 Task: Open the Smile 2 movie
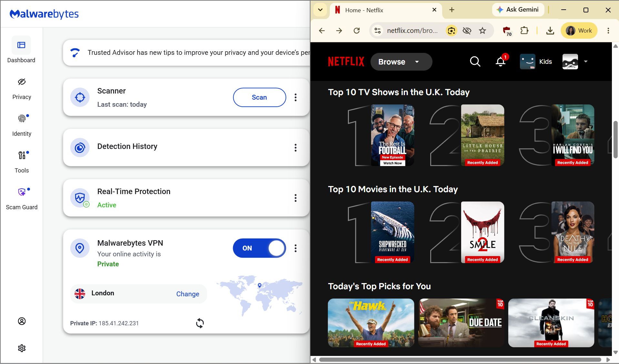[x=482, y=232]
